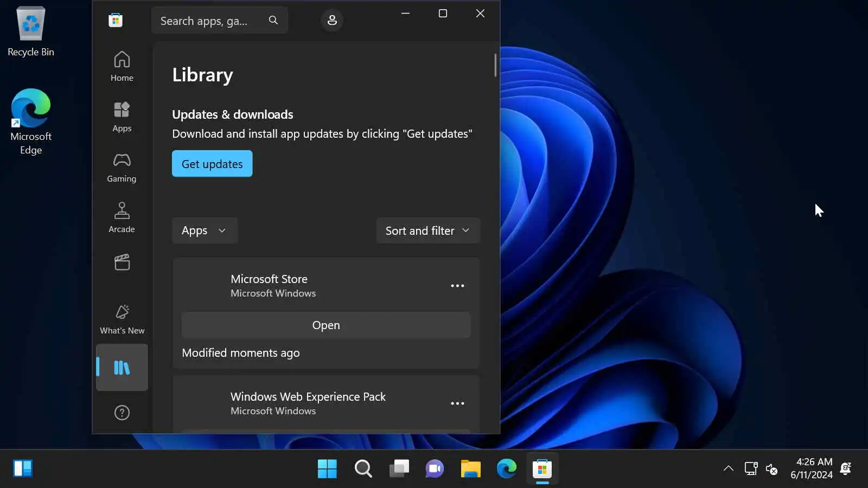
Task: Open the Windows Start menu
Action: 327,468
